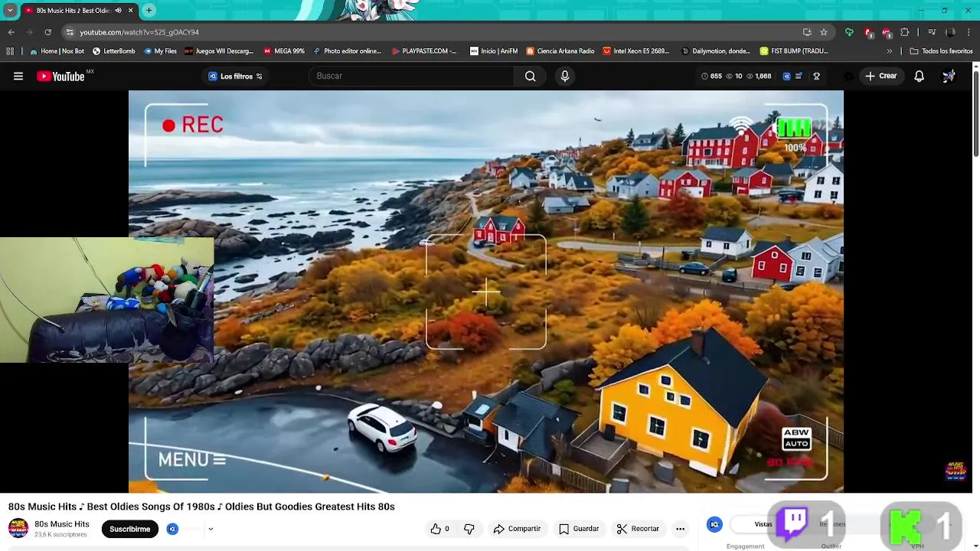Go back in browser history
This screenshot has height=551, width=980.
11,32
